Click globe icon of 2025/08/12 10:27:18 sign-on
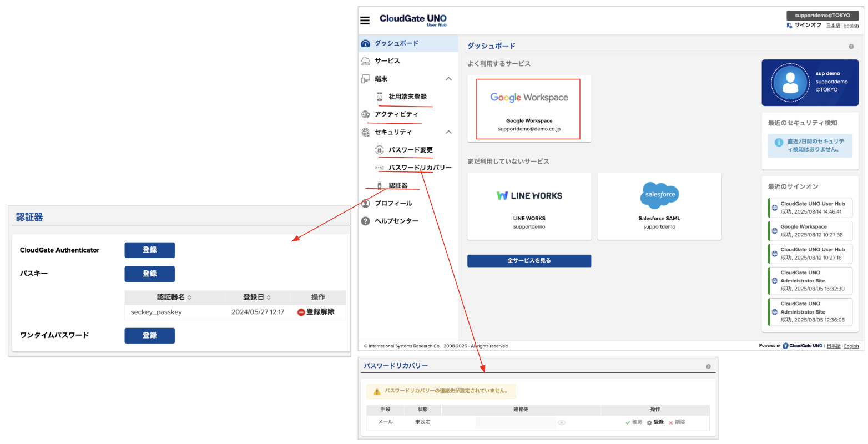This screenshot has height=444, width=868. pyautogui.click(x=775, y=253)
